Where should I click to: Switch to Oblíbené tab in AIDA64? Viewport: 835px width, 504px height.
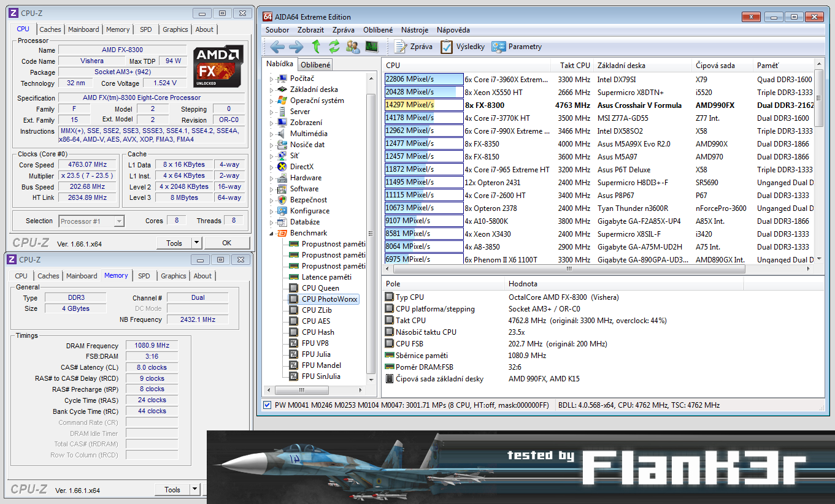click(315, 64)
